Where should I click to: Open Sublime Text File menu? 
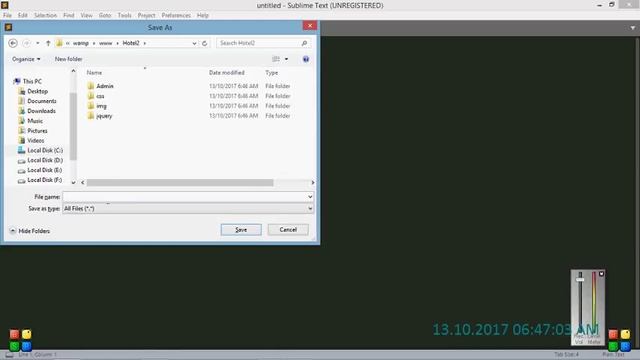tap(7, 15)
